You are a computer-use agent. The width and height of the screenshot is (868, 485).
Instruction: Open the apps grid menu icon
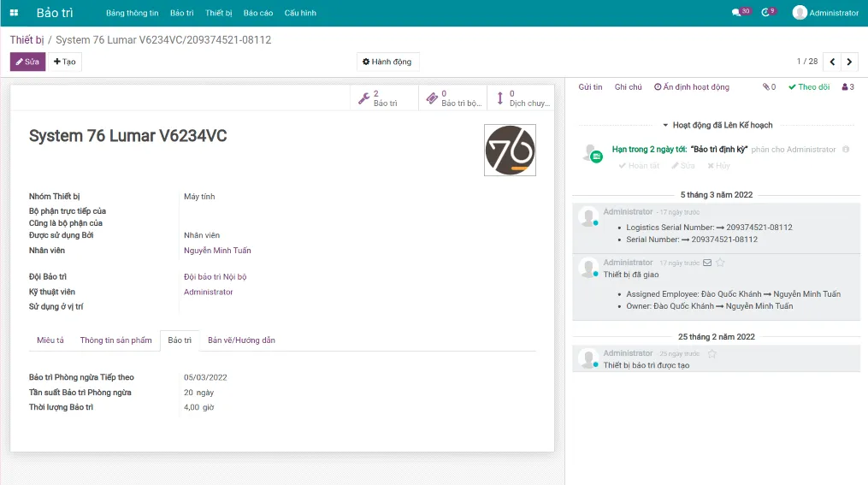coord(14,13)
